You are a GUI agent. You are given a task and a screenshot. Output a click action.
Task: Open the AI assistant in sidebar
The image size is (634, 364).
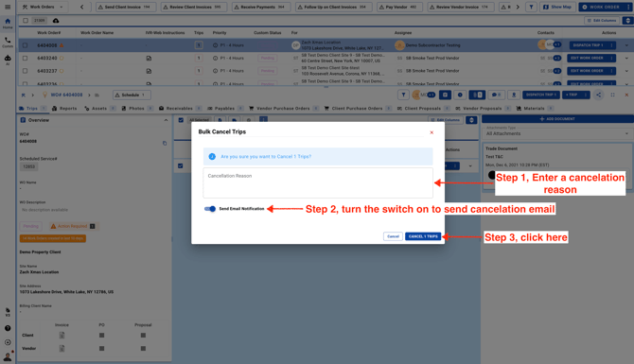tap(8, 61)
